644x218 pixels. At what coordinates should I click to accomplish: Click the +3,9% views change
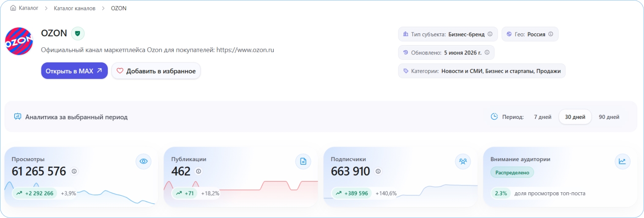pos(68,194)
